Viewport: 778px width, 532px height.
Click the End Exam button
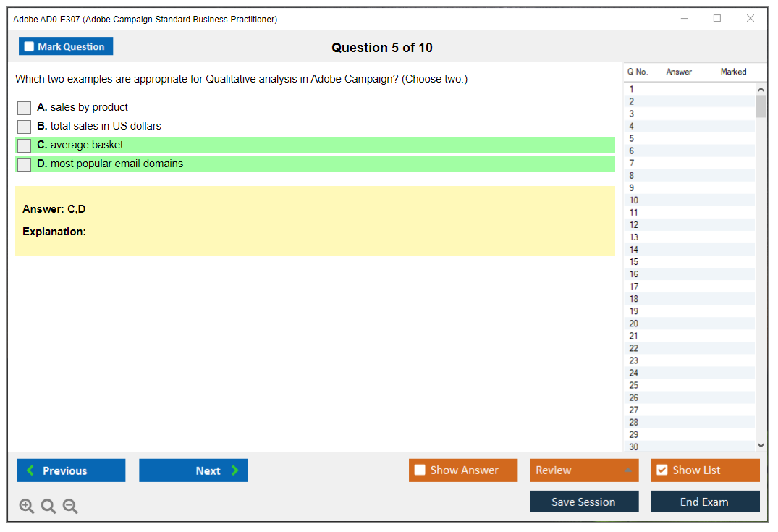pos(705,502)
